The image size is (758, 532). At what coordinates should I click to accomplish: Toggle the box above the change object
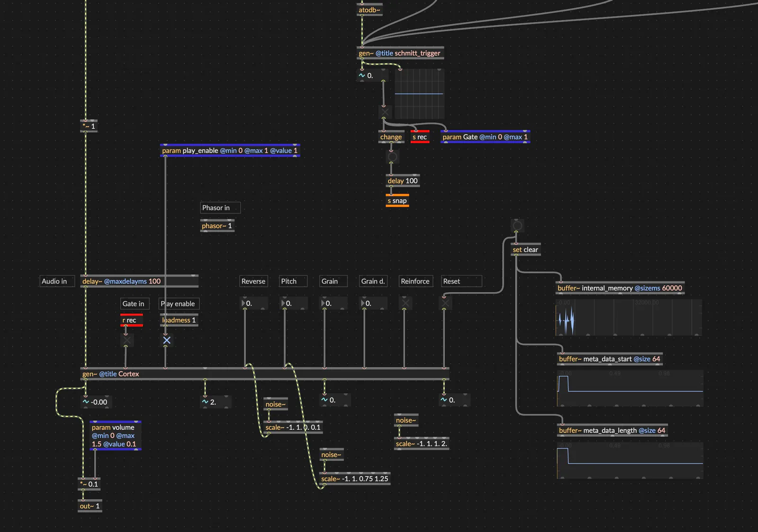(x=385, y=112)
